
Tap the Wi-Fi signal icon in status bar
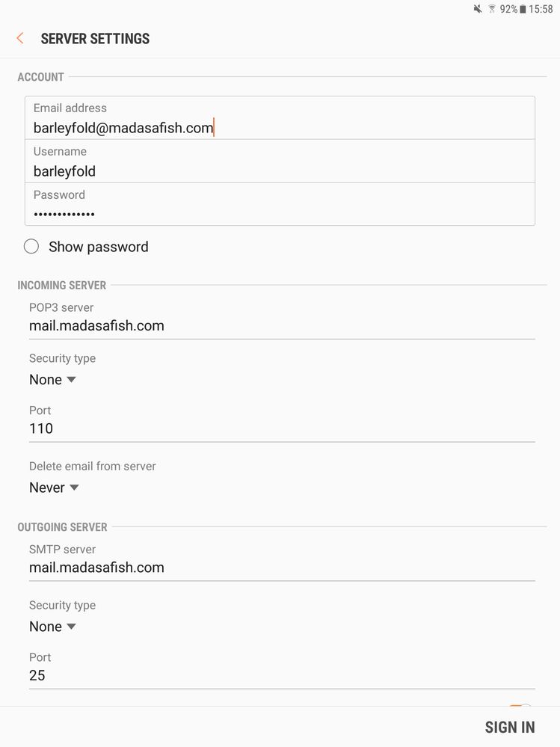coord(492,9)
